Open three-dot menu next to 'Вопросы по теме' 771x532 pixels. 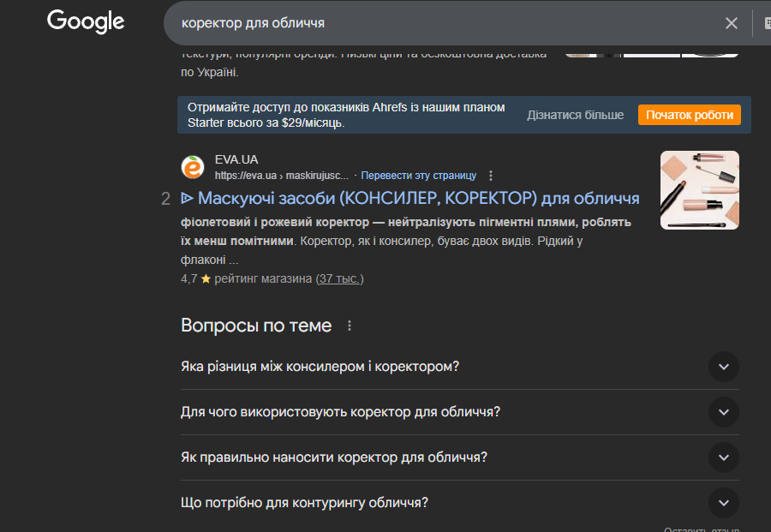click(350, 326)
